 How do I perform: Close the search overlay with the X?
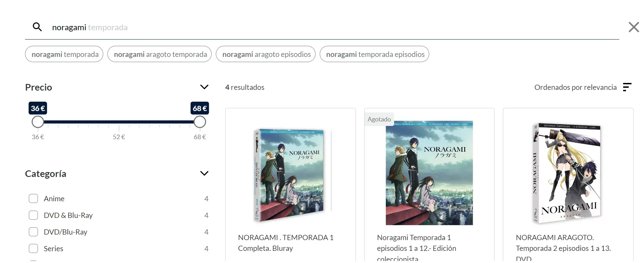tap(634, 27)
